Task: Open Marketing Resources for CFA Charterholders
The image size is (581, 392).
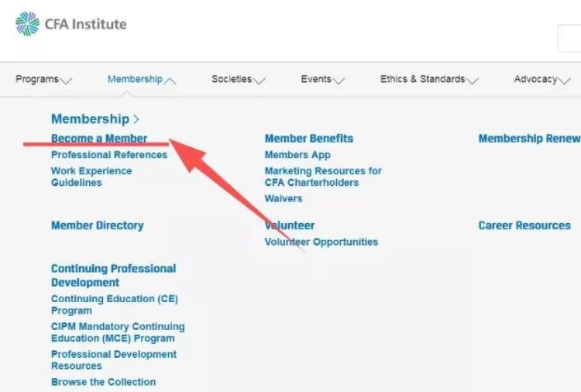Action: 323,177
